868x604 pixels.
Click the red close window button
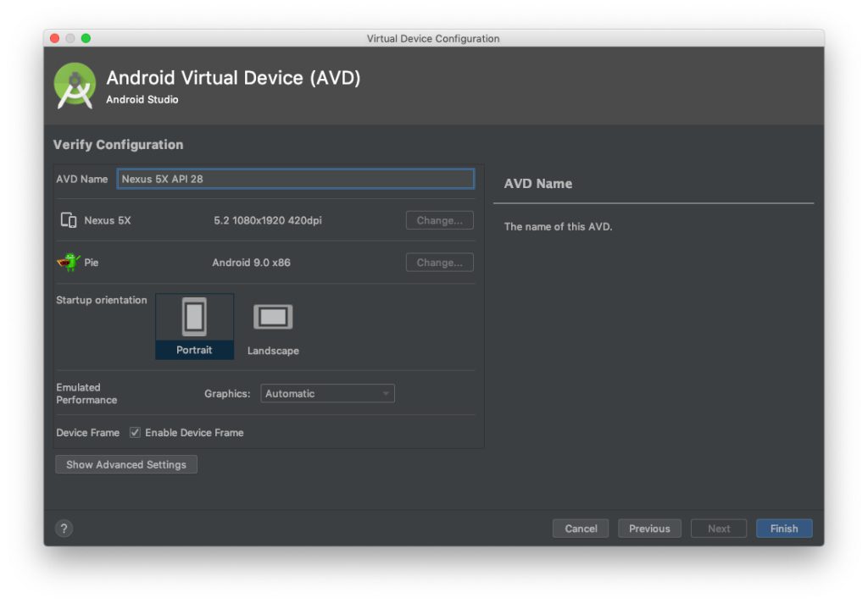coord(55,38)
